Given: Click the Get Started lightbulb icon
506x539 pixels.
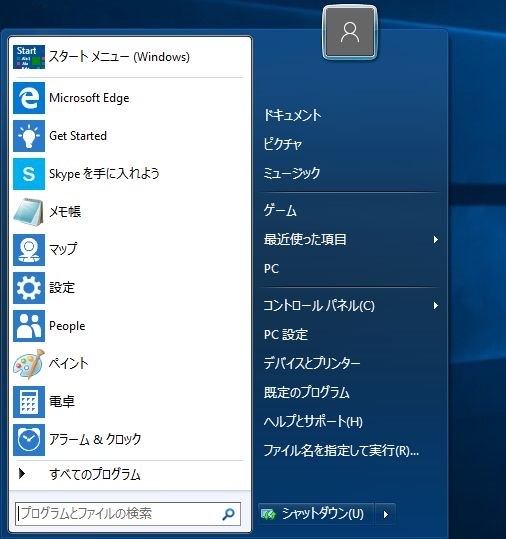Looking at the screenshot, I should pos(29,136).
